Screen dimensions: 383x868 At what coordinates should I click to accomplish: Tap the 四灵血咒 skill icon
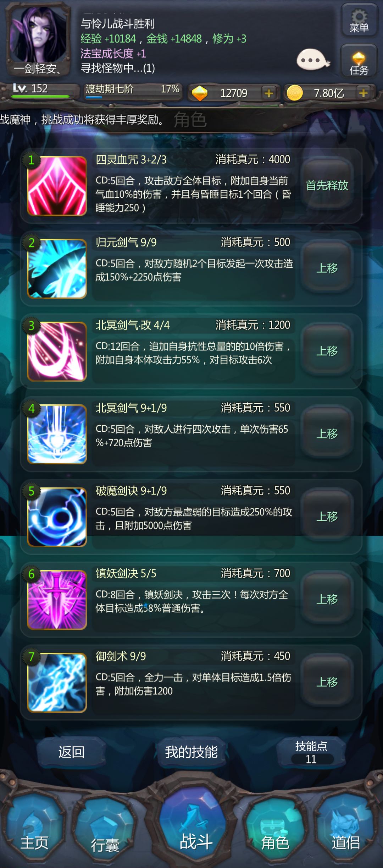[x=57, y=186]
